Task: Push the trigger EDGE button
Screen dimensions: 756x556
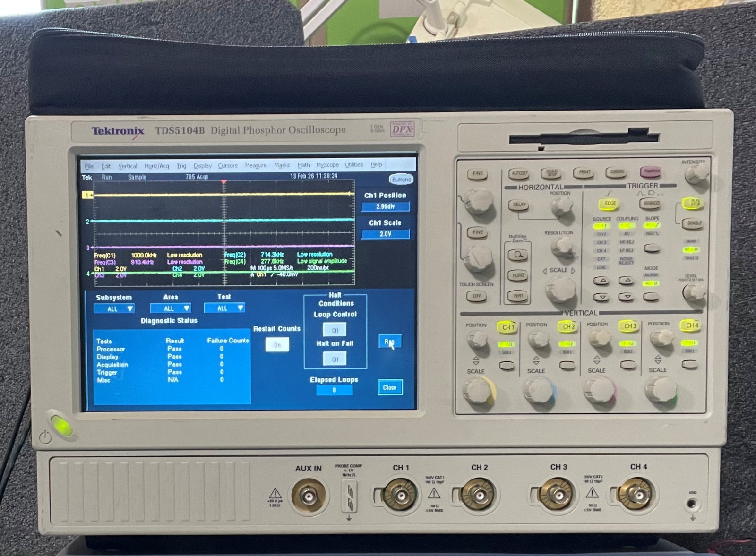Action: 610,203
